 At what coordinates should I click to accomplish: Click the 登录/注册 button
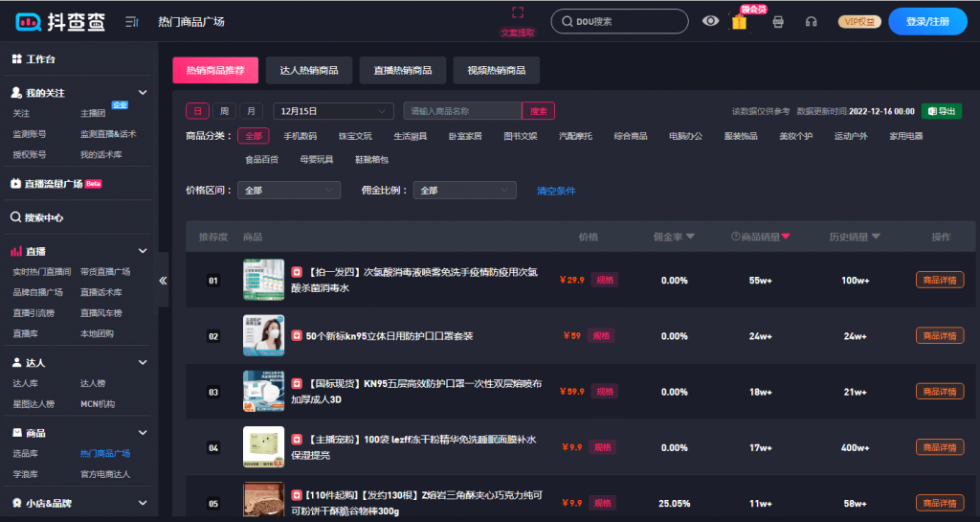pyautogui.click(x=926, y=21)
